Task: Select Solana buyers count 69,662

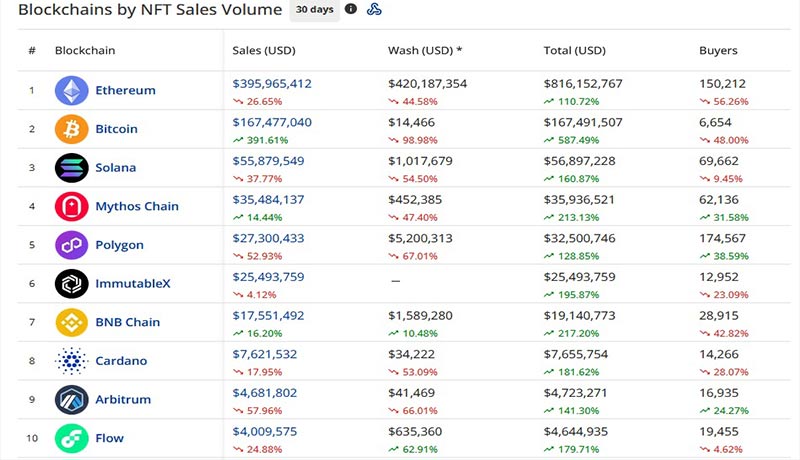Action: click(x=719, y=161)
